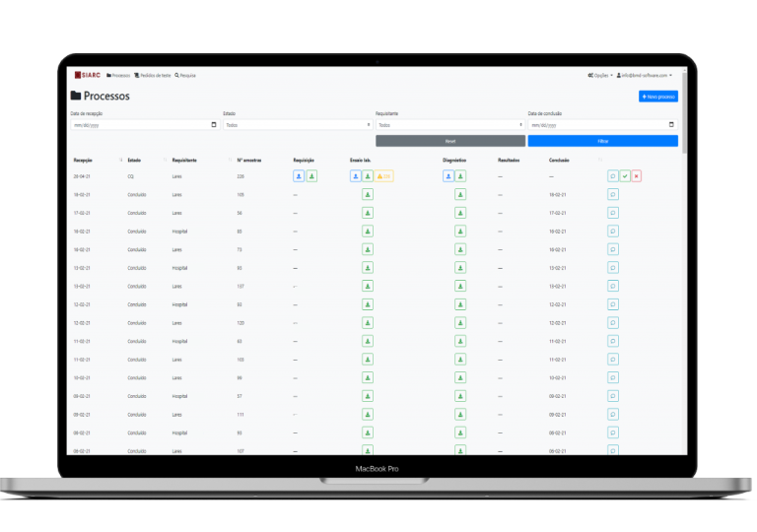Viewport: 757px width, 532px height.
Task: Upload a Requisição file for the 20-04-21 process
Action: pos(299,176)
